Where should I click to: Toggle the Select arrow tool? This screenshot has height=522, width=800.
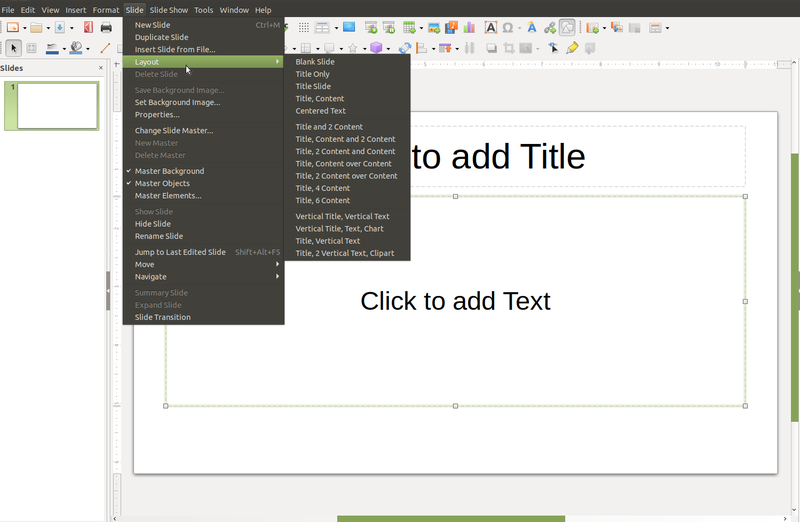pyautogui.click(x=14, y=48)
